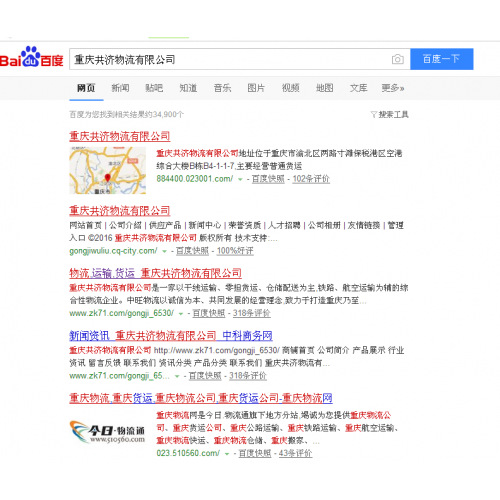Image resolution: width=500 pixels, height=500 pixels.
Task: Click the result count text 34,900个
Action: point(168,115)
